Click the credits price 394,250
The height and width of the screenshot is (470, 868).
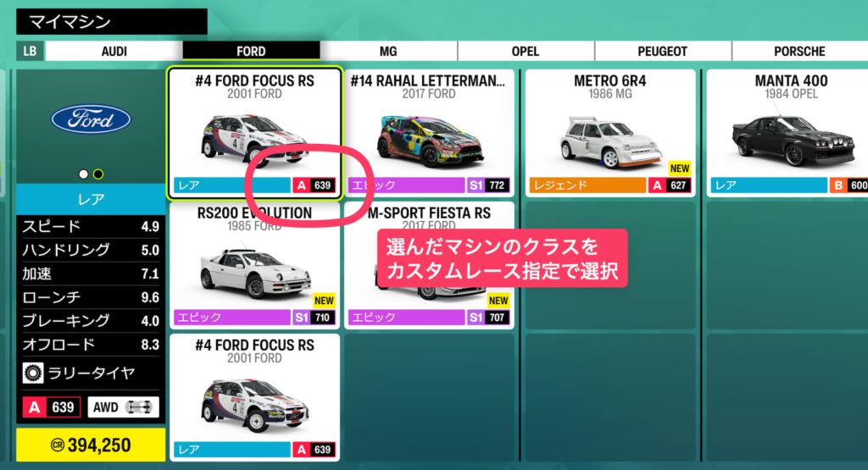pyautogui.click(x=91, y=445)
